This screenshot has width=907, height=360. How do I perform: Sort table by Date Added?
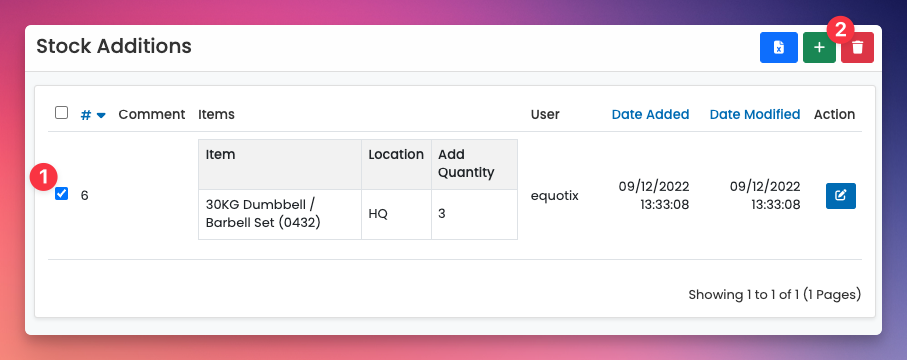pos(650,114)
